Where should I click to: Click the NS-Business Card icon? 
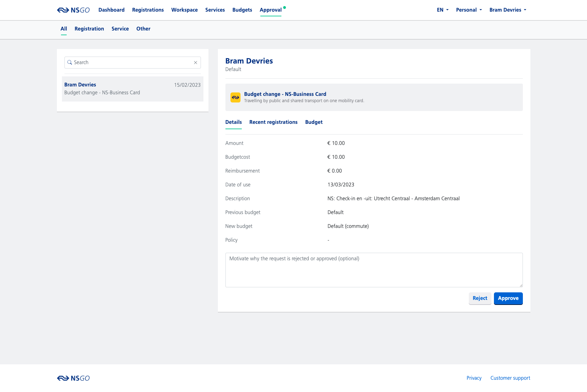[235, 97]
